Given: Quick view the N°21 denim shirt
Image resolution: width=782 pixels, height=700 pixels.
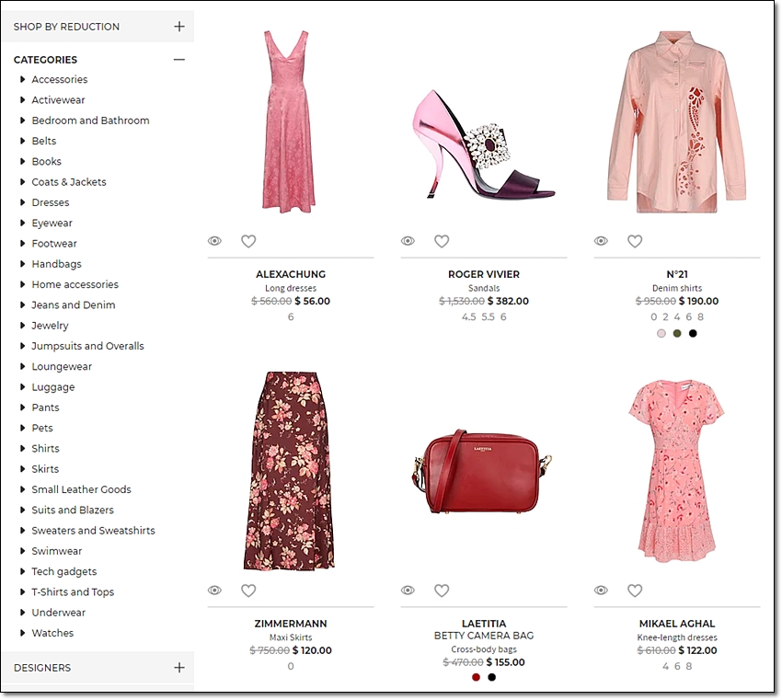Looking at the screenshot, I should pos(601,241).
